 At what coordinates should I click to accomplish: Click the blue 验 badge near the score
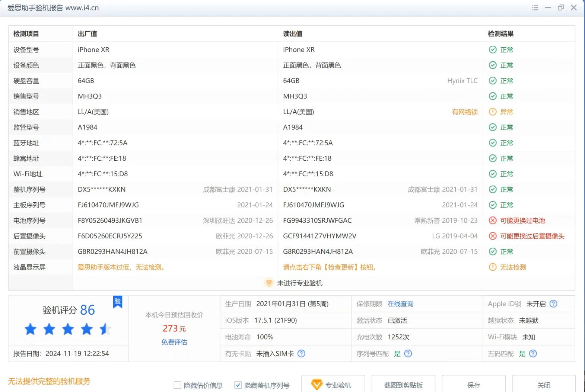pos(118,302)
